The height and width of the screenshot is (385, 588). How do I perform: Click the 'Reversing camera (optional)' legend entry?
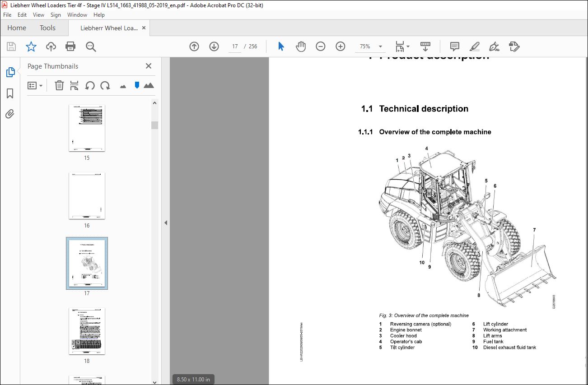420,324
